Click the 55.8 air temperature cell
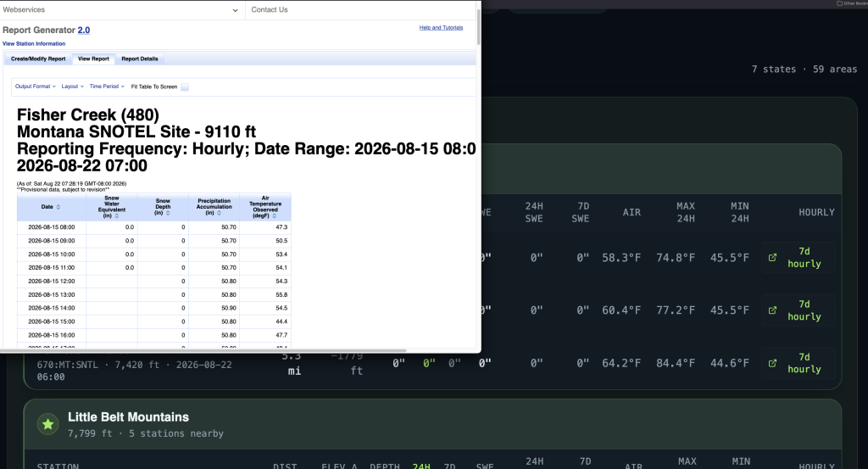The width and height of the screenshot is (868, 469). coord(265,295)
